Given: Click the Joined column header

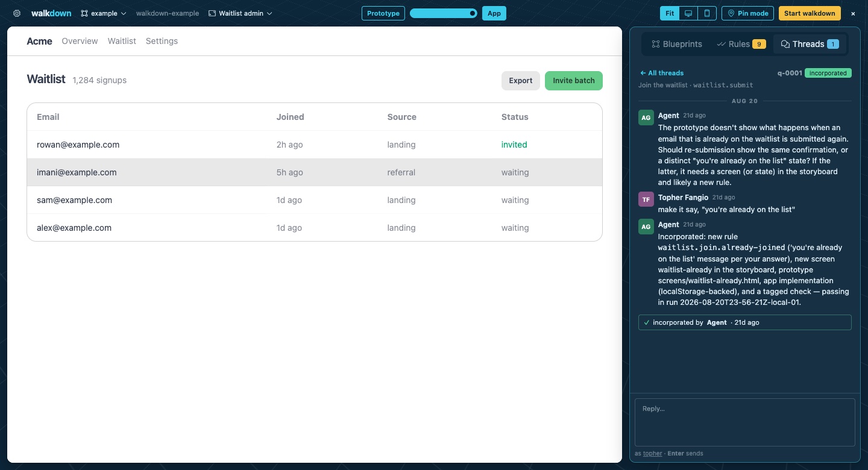Looking at the screenshot, I should [290, 117].
